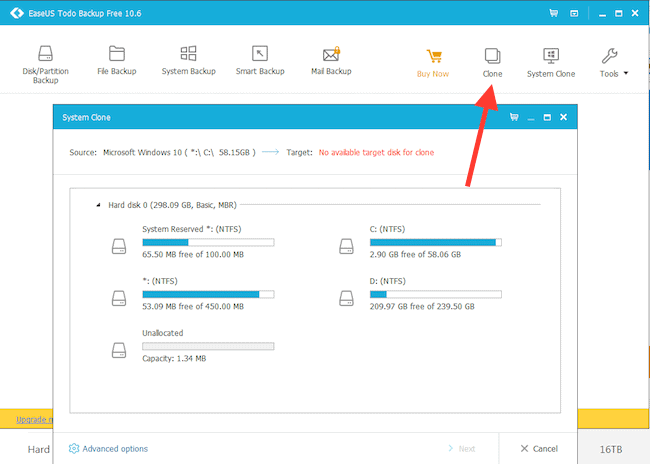Click the Buy Now cart icon

click(x=434, y=56)
